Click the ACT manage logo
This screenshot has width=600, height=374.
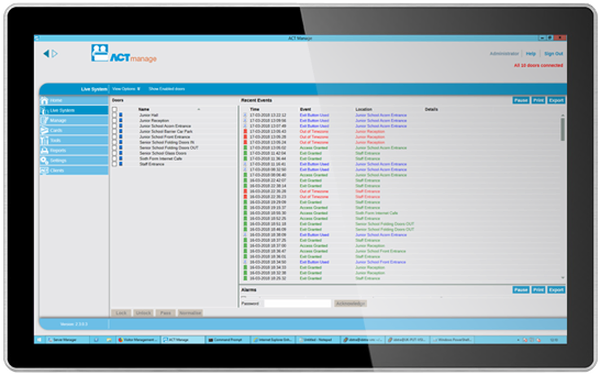tap(124, 54)
